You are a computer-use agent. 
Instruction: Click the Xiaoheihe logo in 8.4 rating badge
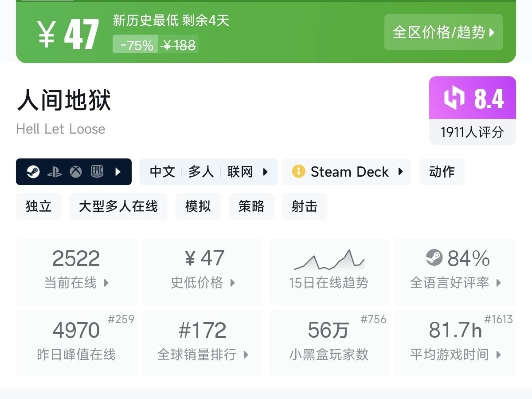tap(454, 98)
